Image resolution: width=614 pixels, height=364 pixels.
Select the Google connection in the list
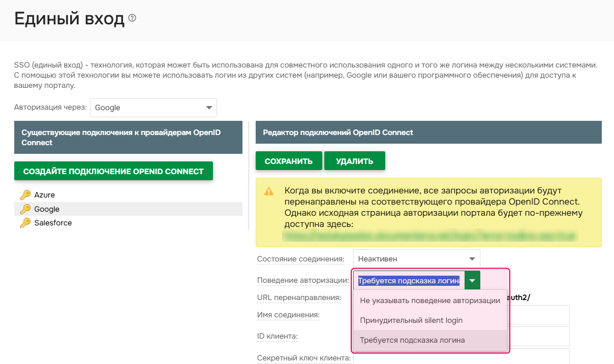[46, 209]
